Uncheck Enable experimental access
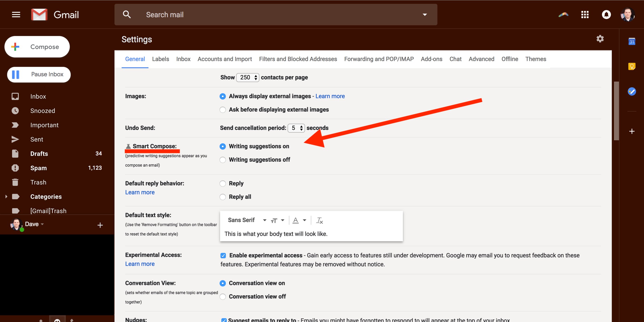 (x=223, y=255)
